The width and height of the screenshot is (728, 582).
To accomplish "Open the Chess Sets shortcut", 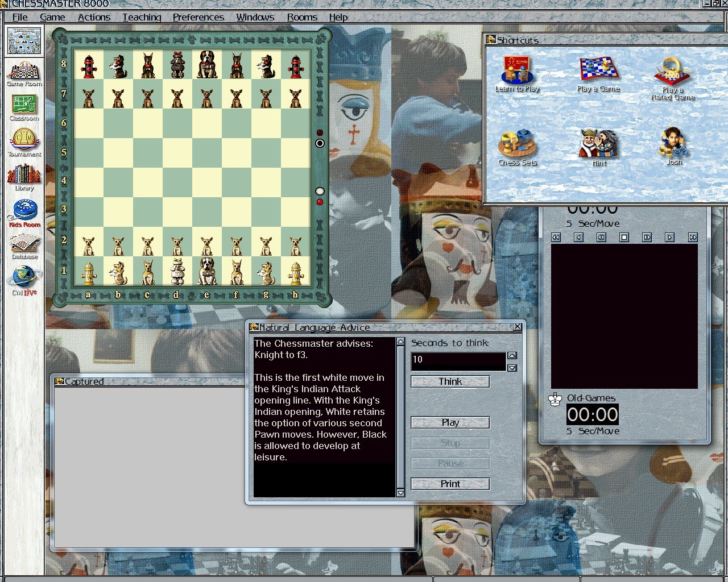I will [517, 147].
